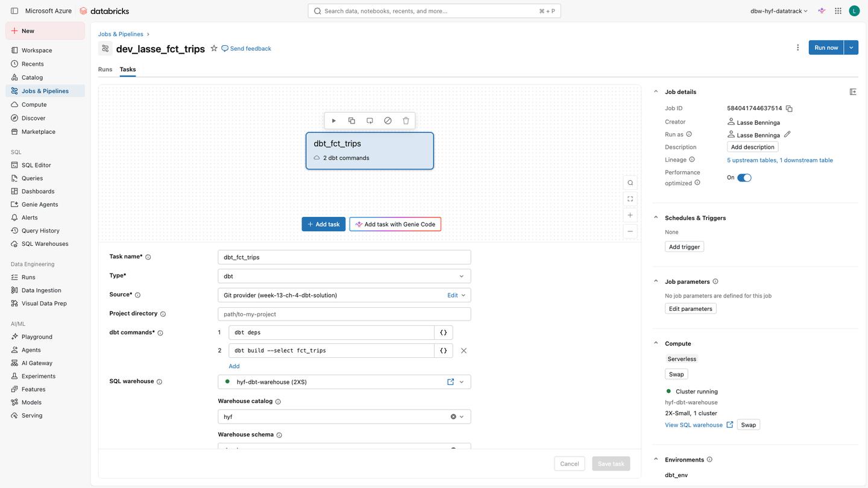Collapse the Job parameters section

click(x=656, y=281)
